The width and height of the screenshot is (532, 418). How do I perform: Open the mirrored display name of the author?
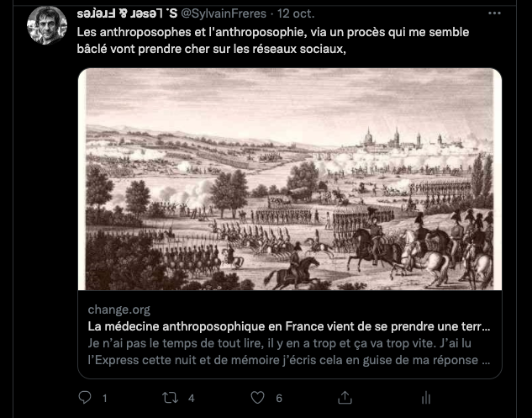[127, 13]
